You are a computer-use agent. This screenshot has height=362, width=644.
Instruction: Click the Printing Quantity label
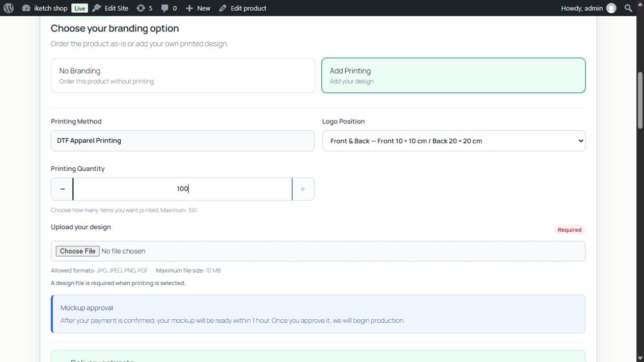coord(77,168)
